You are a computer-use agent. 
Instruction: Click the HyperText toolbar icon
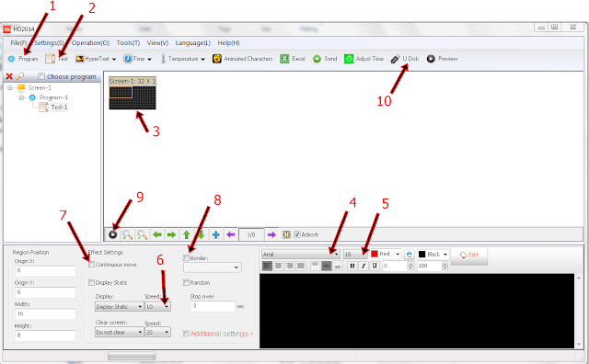click(80, 59)
